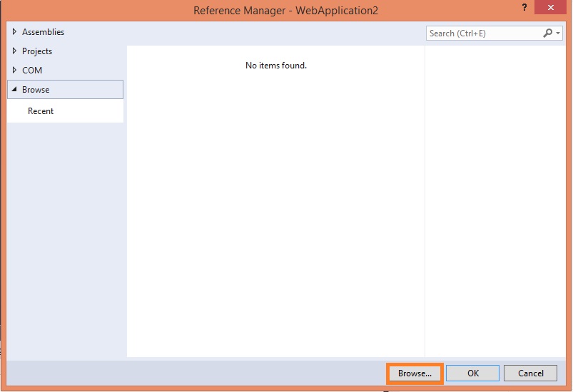
Task: Expand the Projects node arrow
Action: click(15, 51)
